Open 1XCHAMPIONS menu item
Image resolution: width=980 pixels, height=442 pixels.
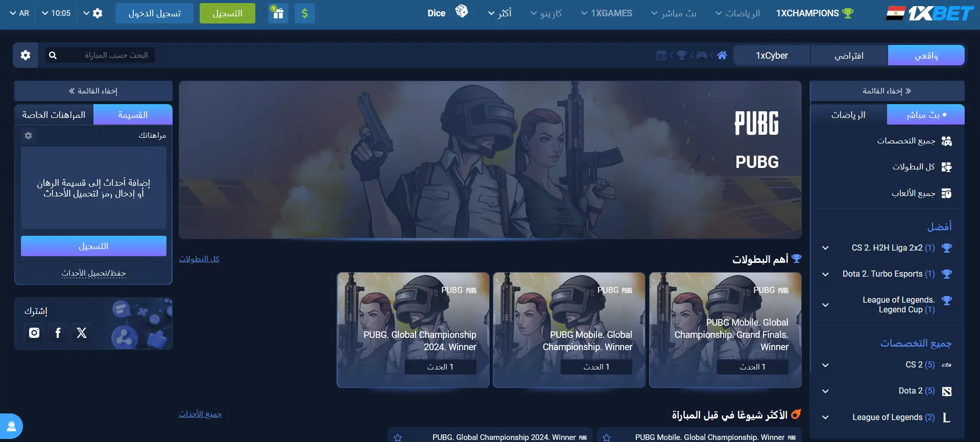click(815, 13)
